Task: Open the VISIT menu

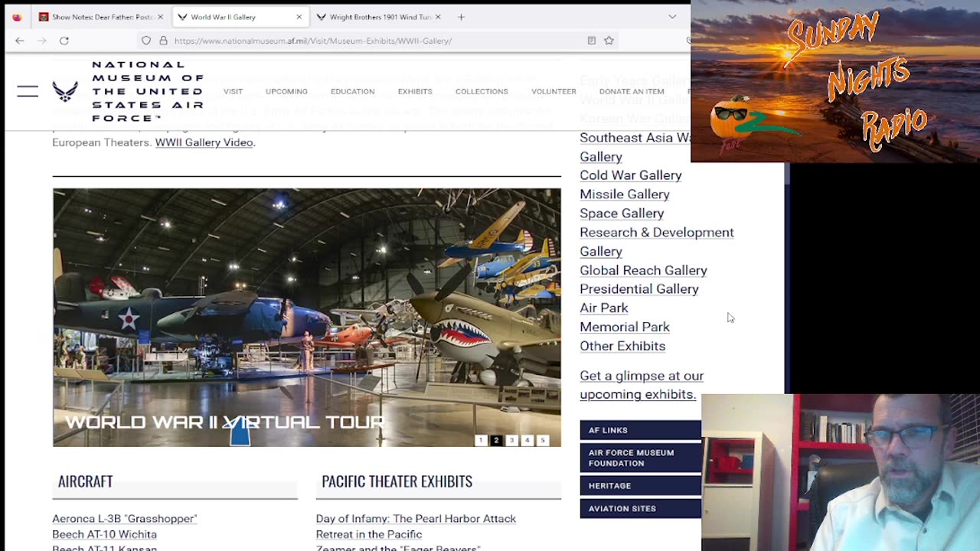Action: pyautogui.click(x=233, y=92)
